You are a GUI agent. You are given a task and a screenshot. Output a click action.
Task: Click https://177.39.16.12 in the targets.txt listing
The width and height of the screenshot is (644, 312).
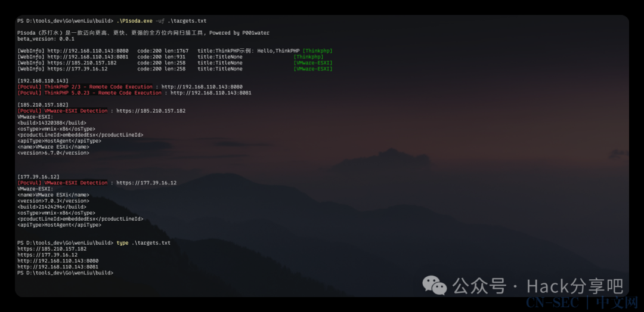pos(47,255)
